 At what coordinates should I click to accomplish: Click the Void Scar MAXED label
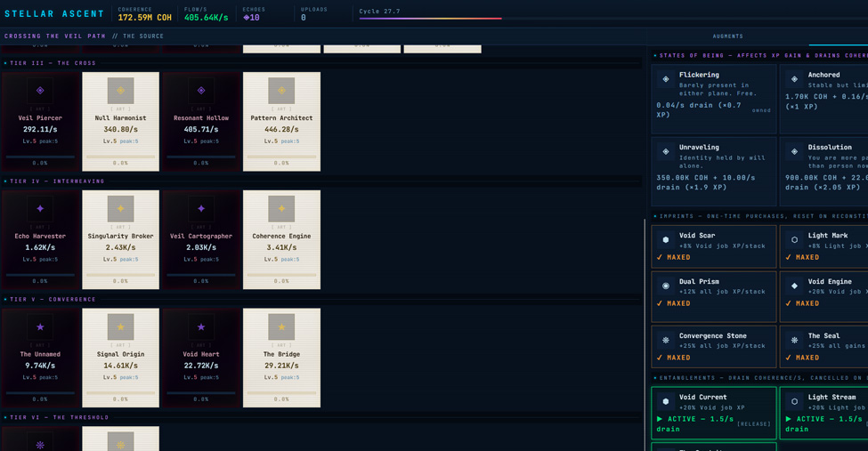click(674, 257)
